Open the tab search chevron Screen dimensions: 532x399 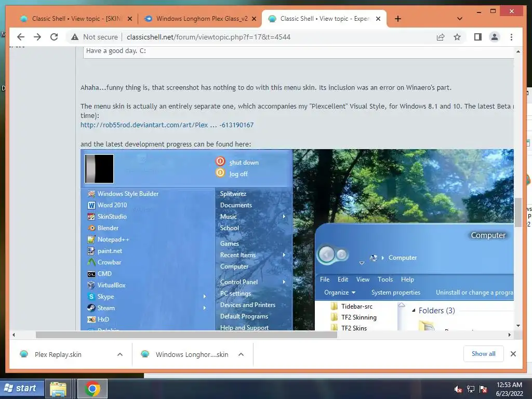[x=460, y=19]
